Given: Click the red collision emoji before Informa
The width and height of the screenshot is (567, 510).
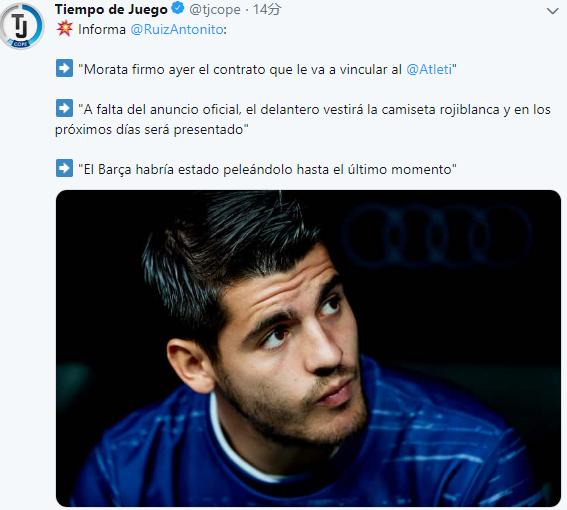Looking at the screenshot, I should pos(64,29).
